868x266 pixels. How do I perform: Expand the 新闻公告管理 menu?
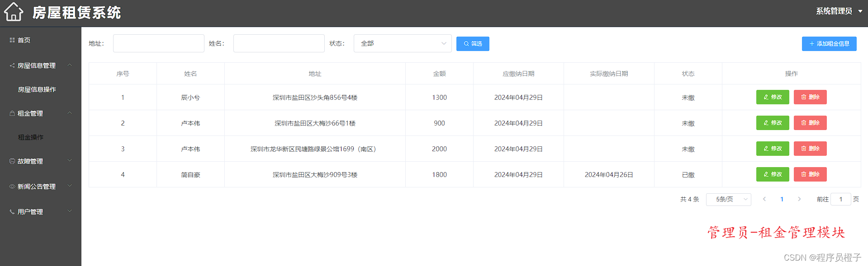(41, 187)
